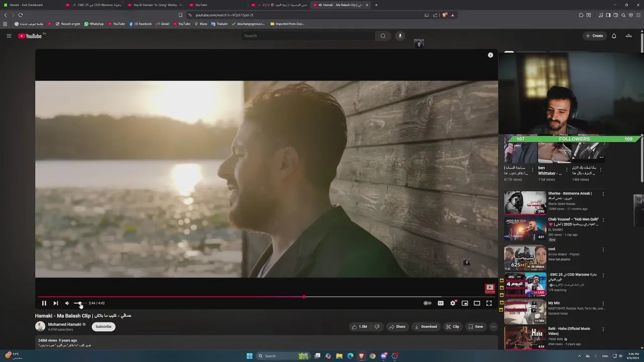Show hidden system tray icons
The height and width of the screenshot is (362, 644).
pos(579,356)
